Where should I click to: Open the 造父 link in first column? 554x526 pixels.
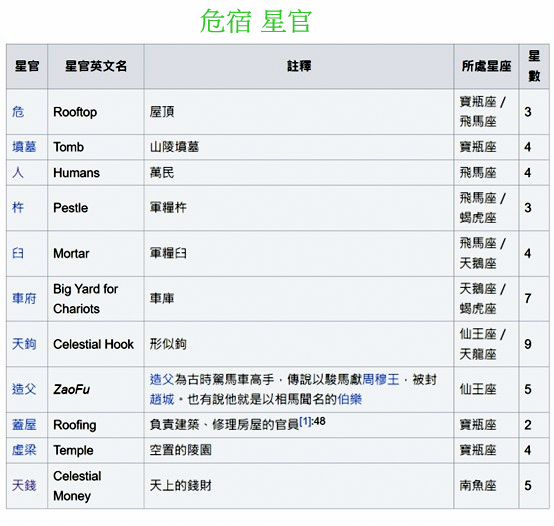(24, 389)
